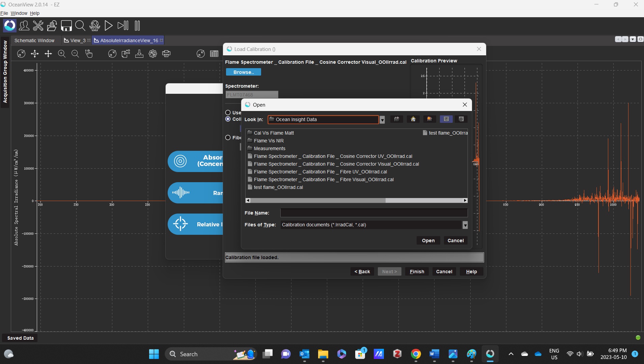Select the 'Use' radio button option
Screen dimensions: 644x364
coord(228,113)
